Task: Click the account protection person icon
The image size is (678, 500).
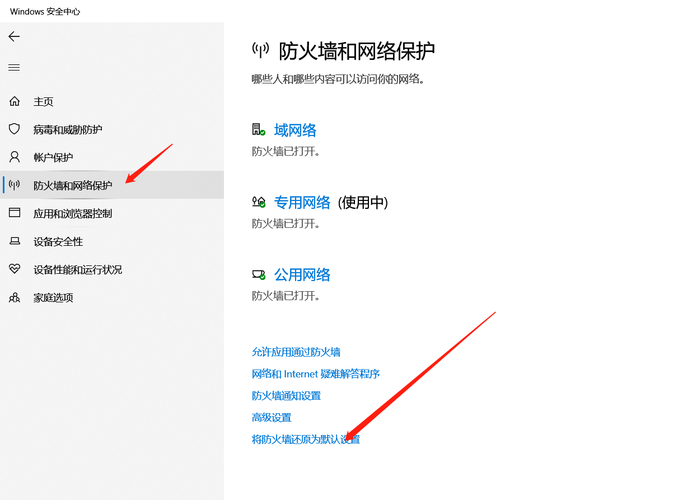Action: coord(14,157)
